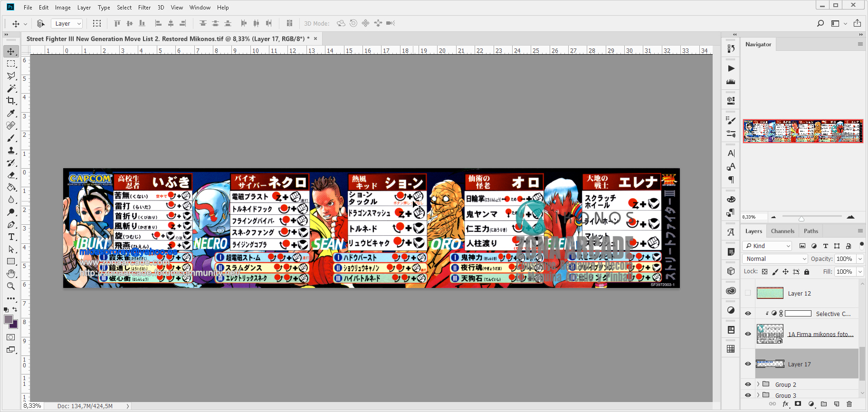This screenshot has height=412, width=868.
Task: Open the Filter menu
Action: click(144, 8)
